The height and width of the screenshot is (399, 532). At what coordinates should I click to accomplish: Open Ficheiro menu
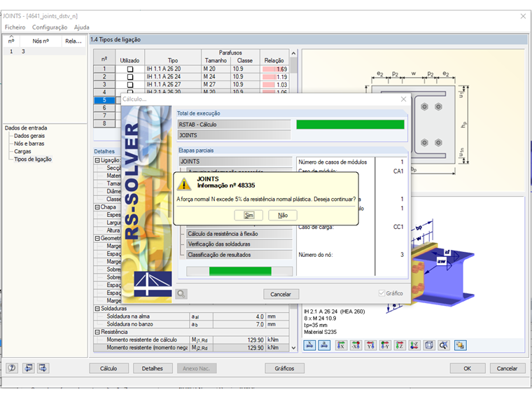[15, 27]
